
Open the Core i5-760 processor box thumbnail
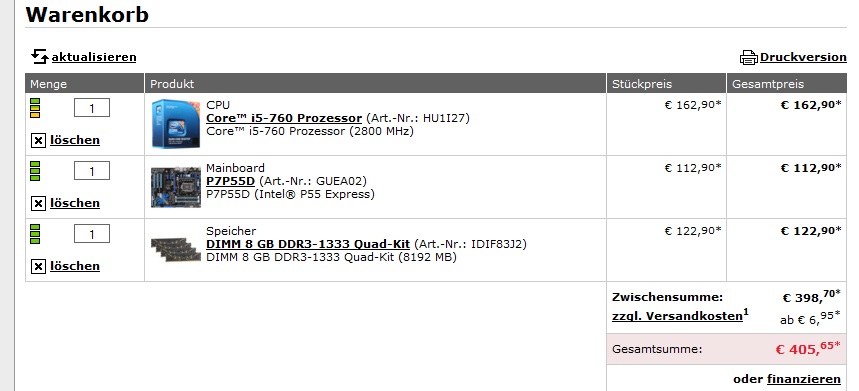coord(176,124)
